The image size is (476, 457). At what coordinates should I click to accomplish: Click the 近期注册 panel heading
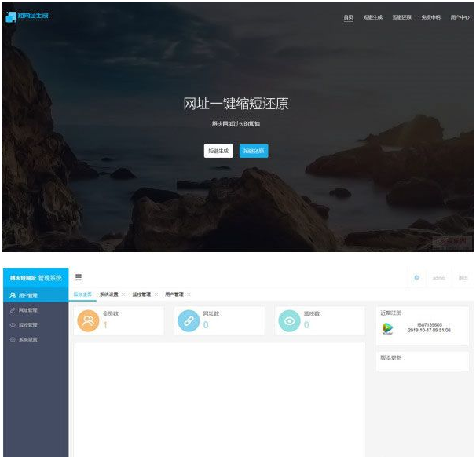pos(390,313)
